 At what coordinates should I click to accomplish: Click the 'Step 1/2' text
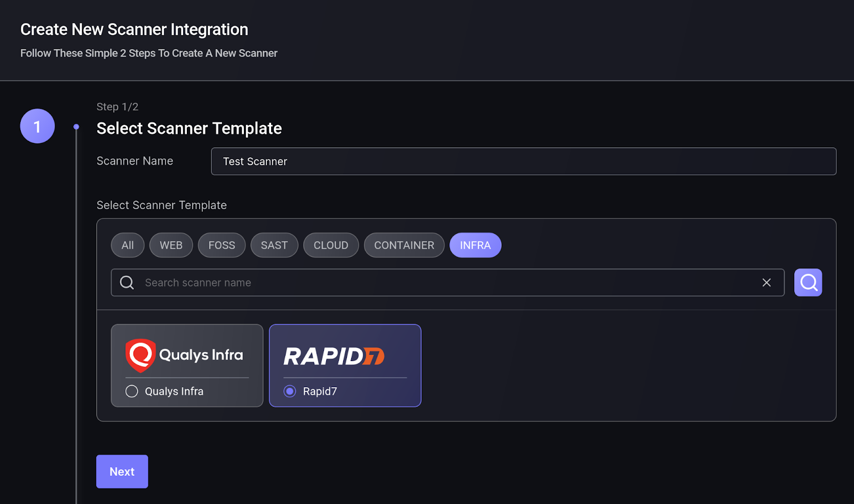117,107
